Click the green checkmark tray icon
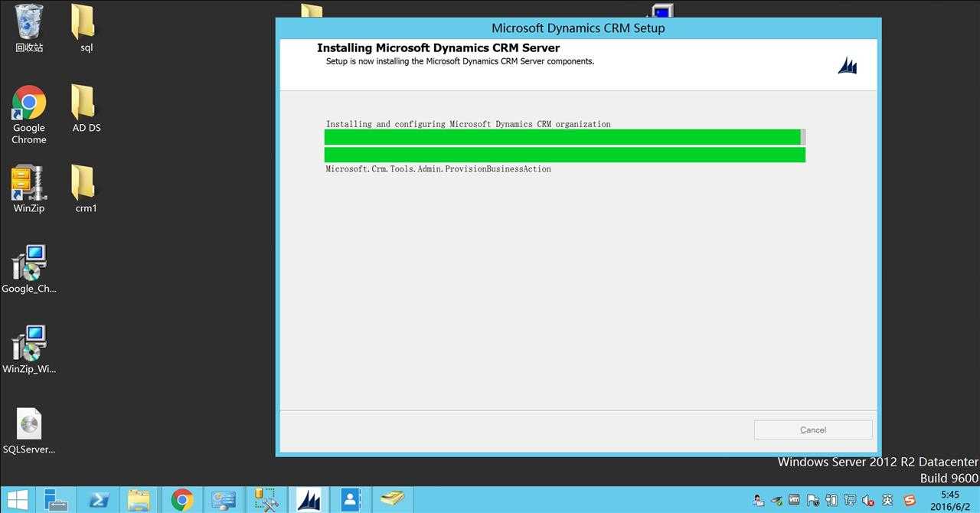The image size is (980, 513). coord(776,500)
